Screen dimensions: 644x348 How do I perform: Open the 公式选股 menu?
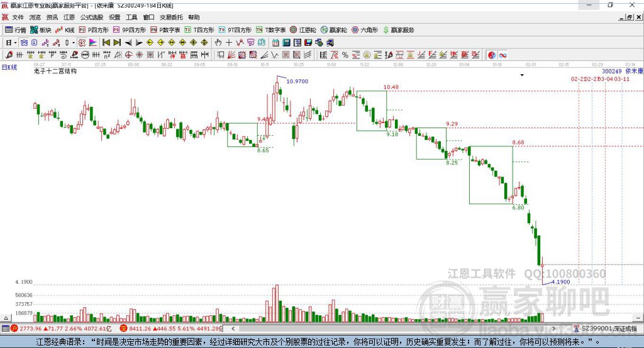[92, 18]
